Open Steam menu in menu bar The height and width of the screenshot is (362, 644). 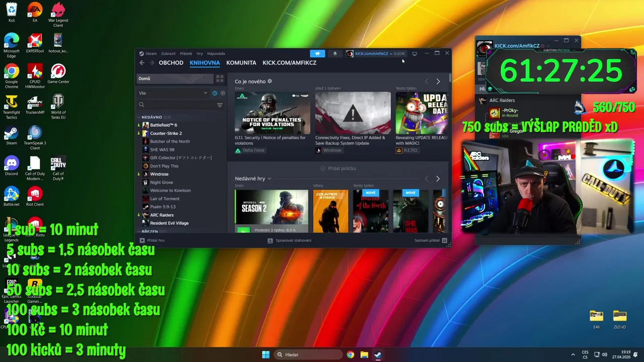[151, 54]
